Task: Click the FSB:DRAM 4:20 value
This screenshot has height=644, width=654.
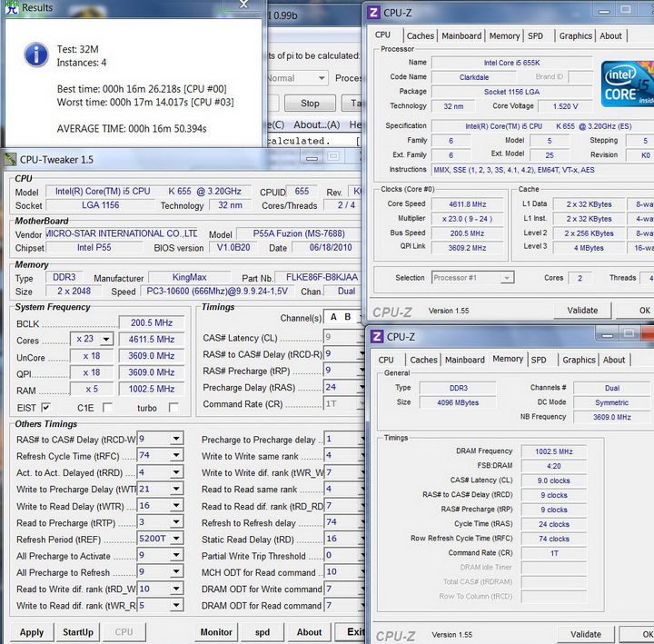Action: coord(554,466)
